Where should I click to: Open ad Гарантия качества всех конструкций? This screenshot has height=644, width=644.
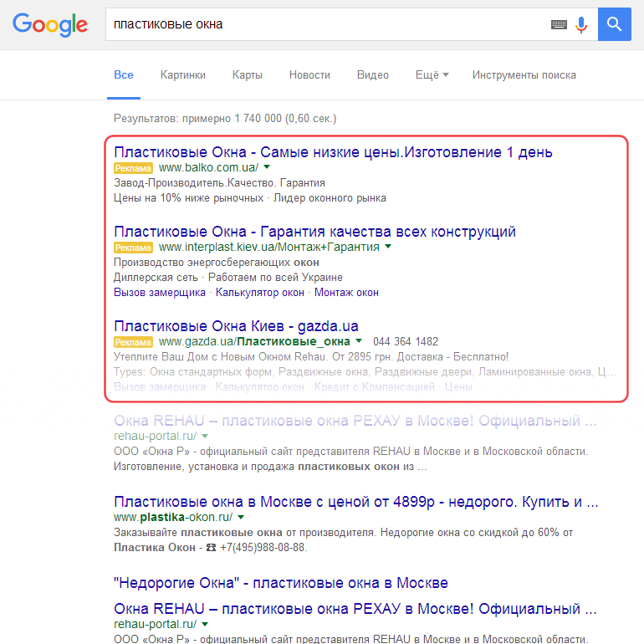tap(314, 232)
